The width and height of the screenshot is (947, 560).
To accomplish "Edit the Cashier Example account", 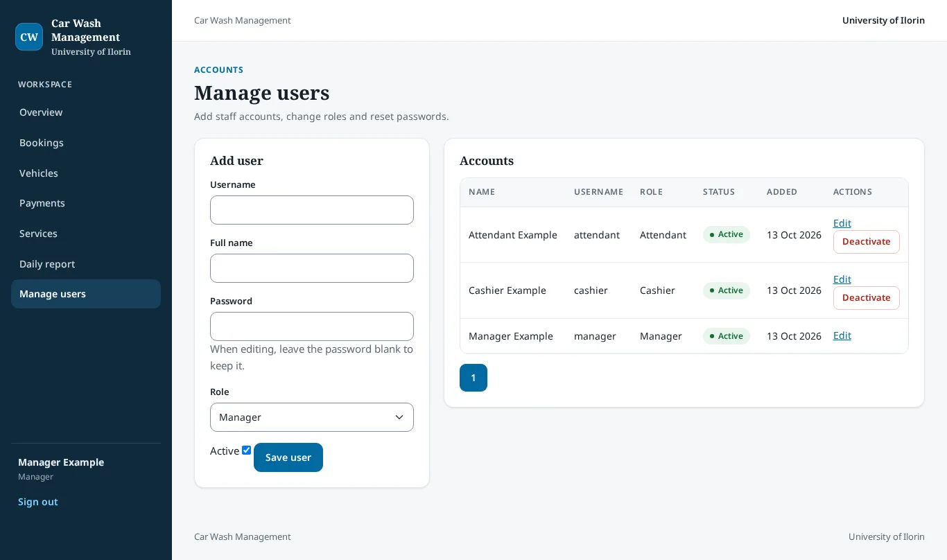I will pyautogui.click(x=842, y=279).
